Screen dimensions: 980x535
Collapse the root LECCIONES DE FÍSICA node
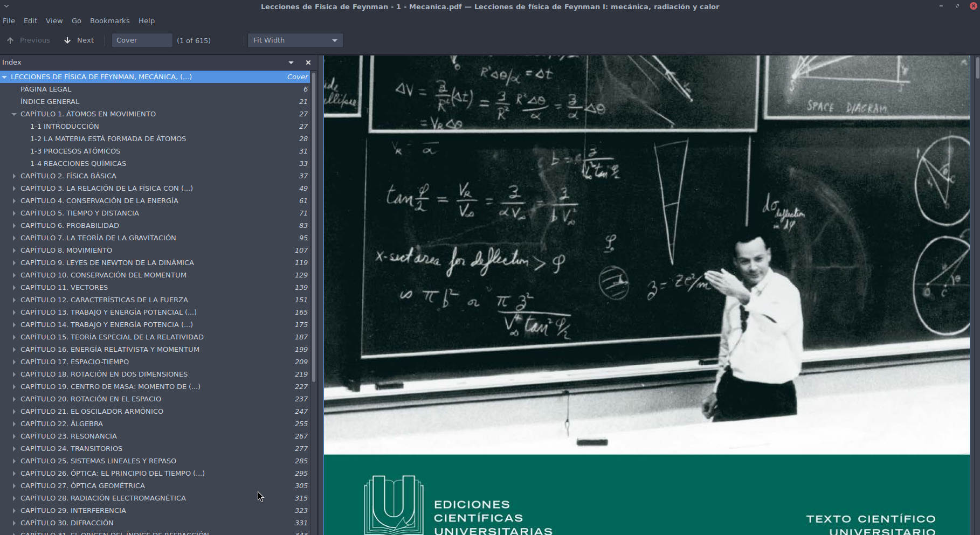click(4, 77)
